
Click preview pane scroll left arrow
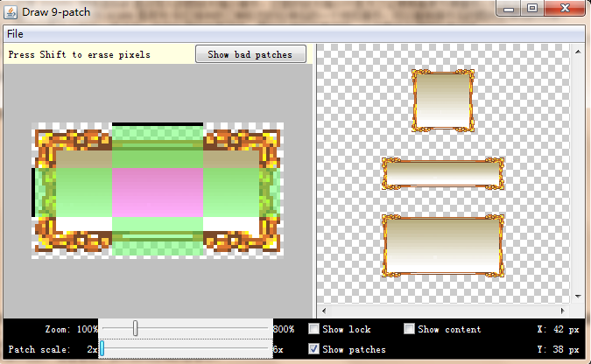tap(323, 311)
